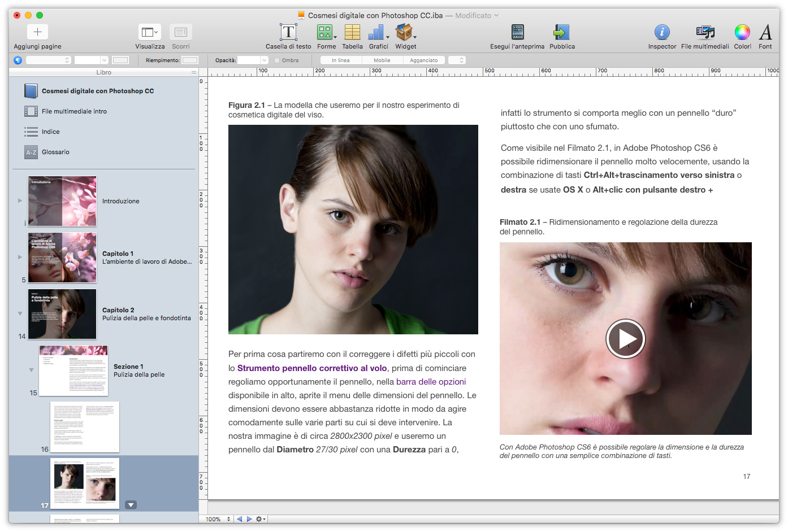Open the Visualizza view options
The height and width of the screenshot is (532, 788).
[150, 32]
